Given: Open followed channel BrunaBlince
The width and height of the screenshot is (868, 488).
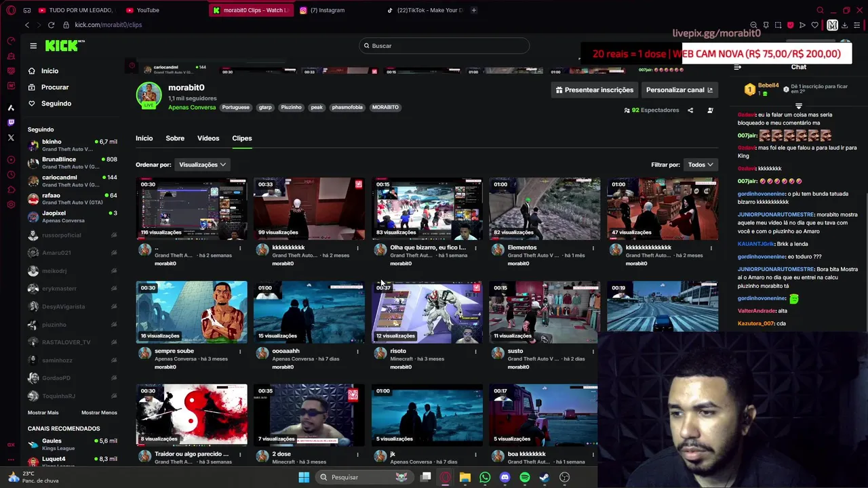Looking at the screenshot, I should [72, 163].
